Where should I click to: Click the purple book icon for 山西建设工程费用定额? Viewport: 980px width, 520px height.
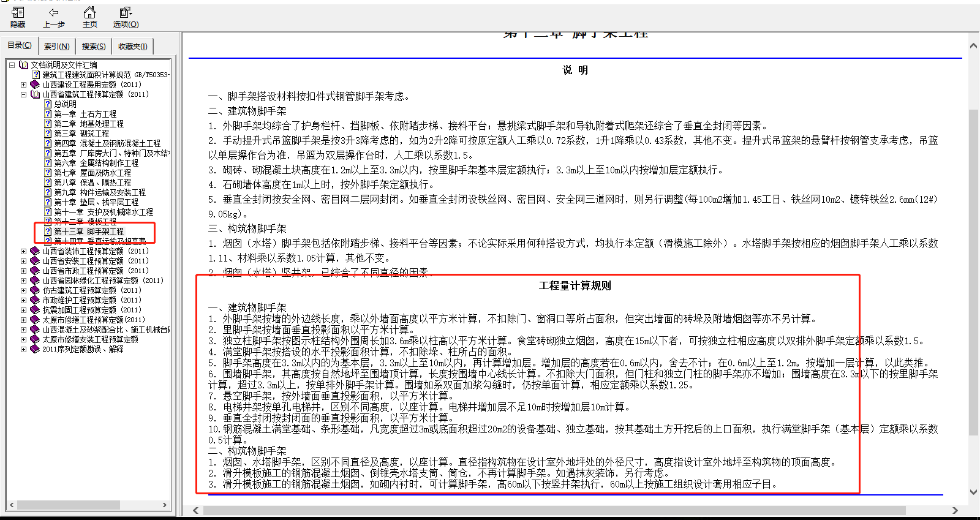(35, 85)
